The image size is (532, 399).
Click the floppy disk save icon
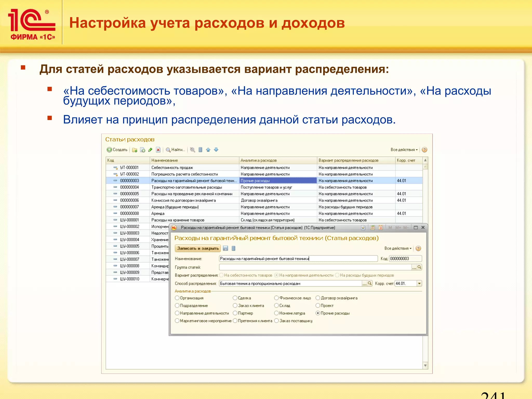225,248
